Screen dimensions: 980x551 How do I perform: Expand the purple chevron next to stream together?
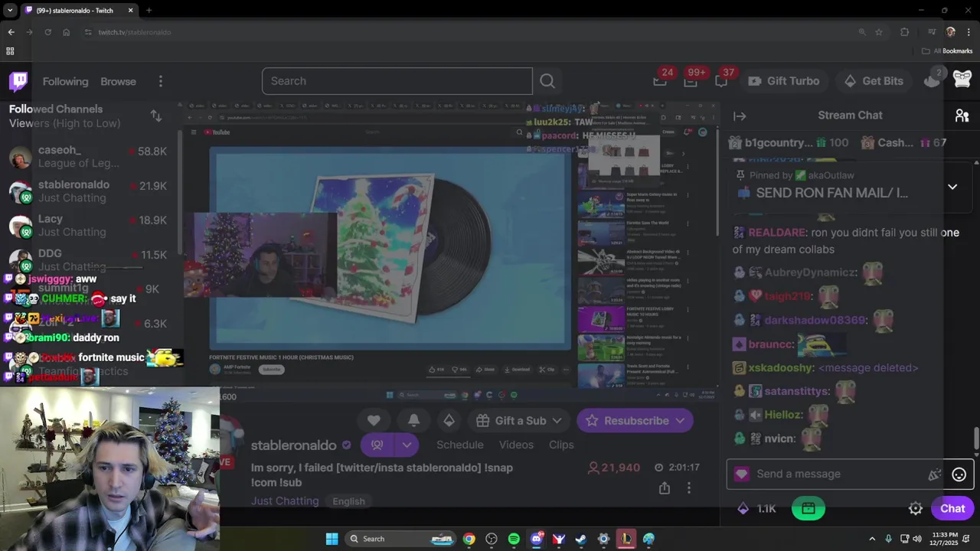(407, 445)
